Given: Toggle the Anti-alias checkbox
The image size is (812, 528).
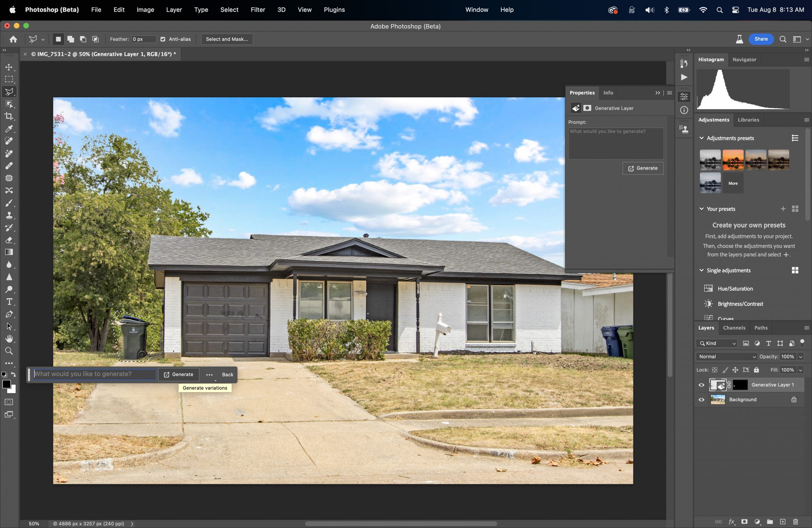Looking at the screenshot, I should tap(163, 39).
